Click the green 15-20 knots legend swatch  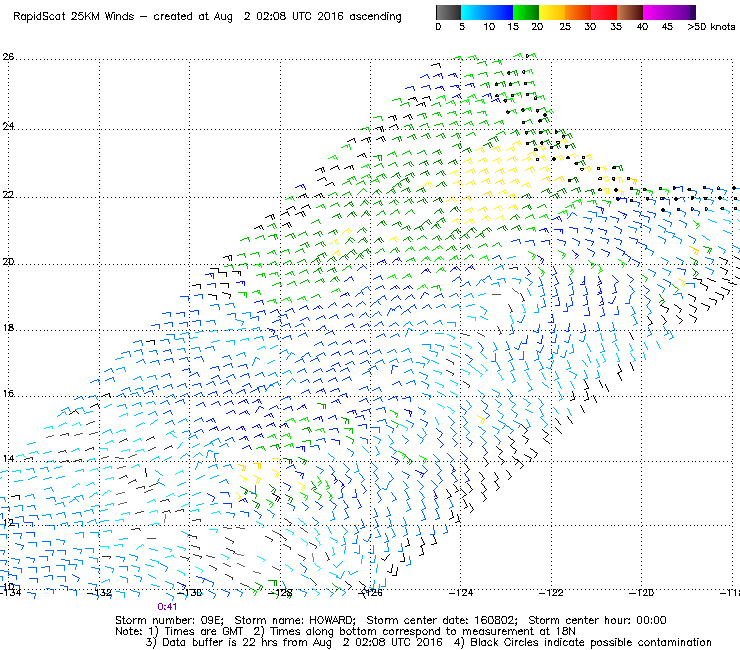[526, 12]
